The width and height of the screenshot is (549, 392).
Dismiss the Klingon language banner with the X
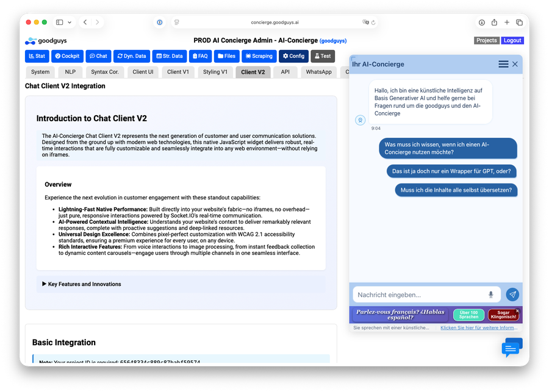click(516, 311)
